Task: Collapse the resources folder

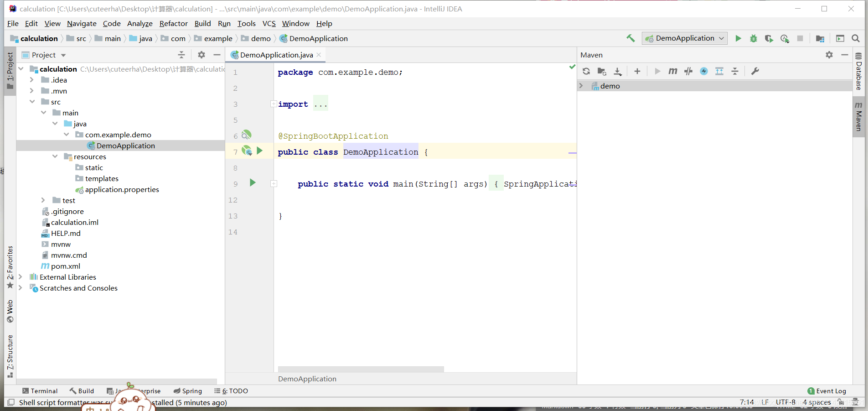Action: (55, 156)
